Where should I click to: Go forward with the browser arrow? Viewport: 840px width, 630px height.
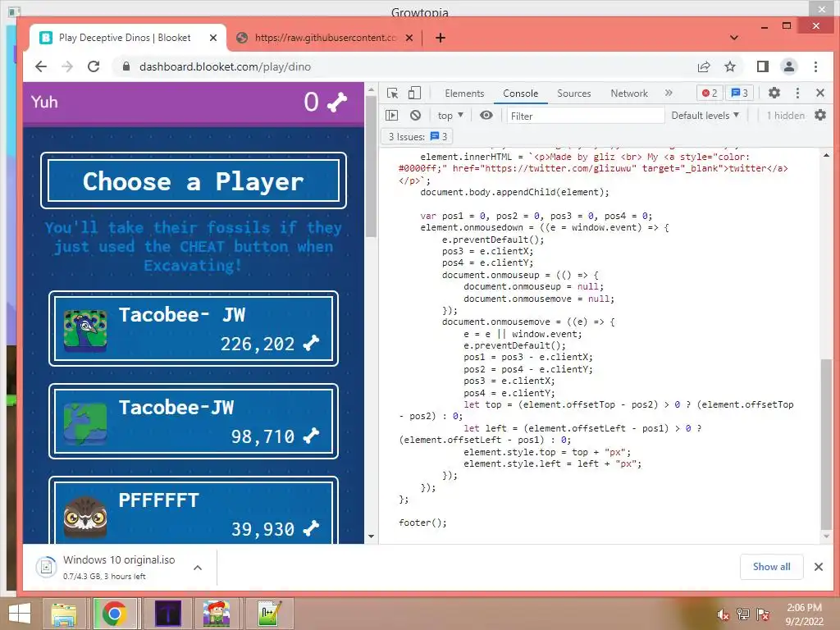click(x=67, y=66)
